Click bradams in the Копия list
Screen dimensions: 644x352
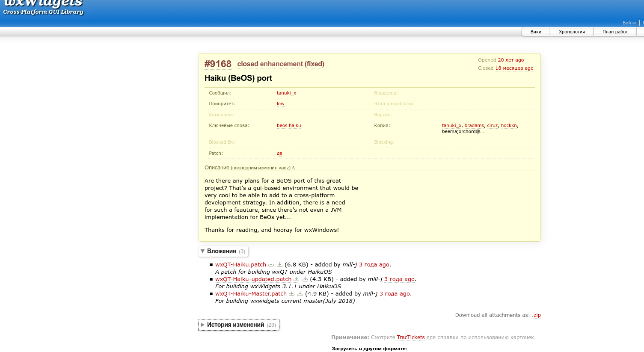(x=474, y=126)
